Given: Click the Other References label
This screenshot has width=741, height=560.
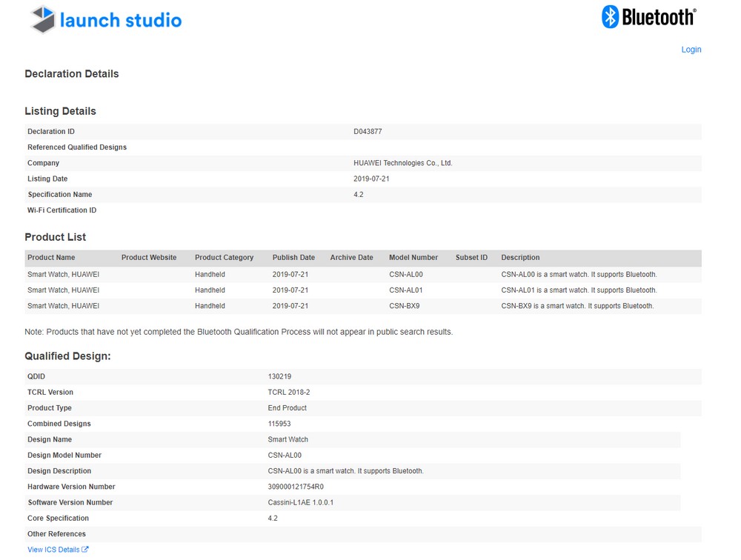Looking at the screenshot, I should click(x=57, y=534).
